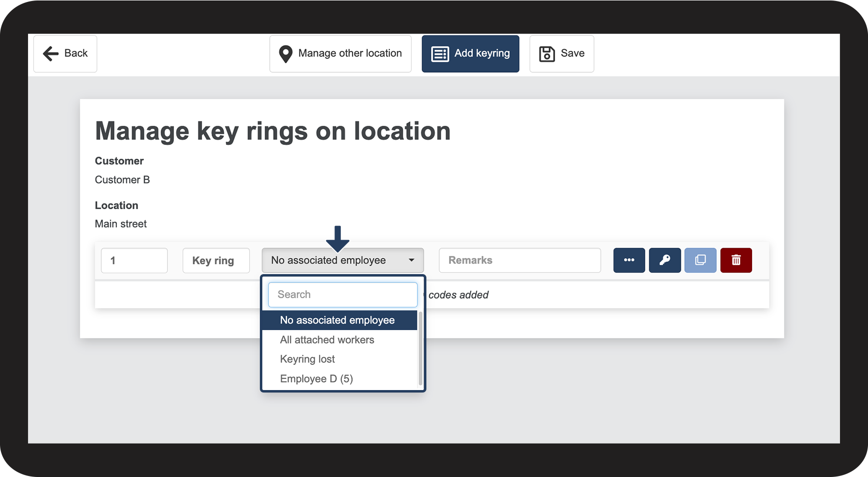Open Manage other location
Image resolution: width=868 pixels, height=477 pixels.
click(x=340, y=54)
